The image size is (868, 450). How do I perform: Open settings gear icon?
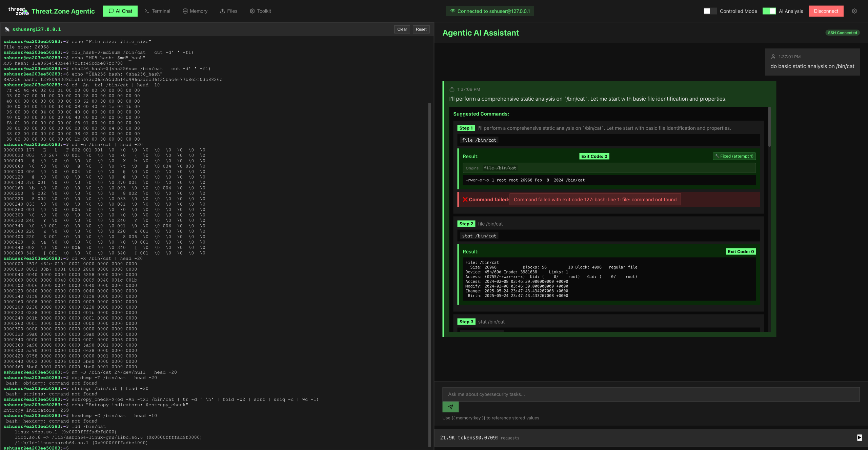(854, 11)
